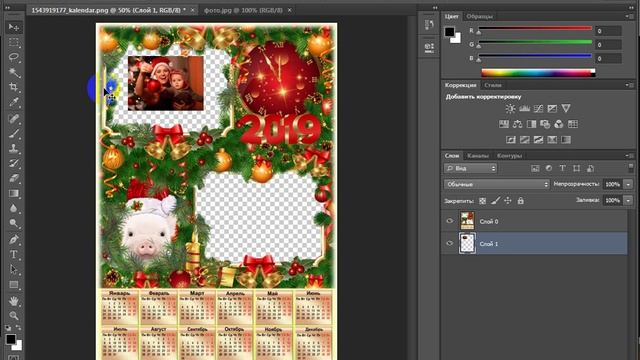Switch to the Каналы tab
640x360 pixels.
click(478, 156)
